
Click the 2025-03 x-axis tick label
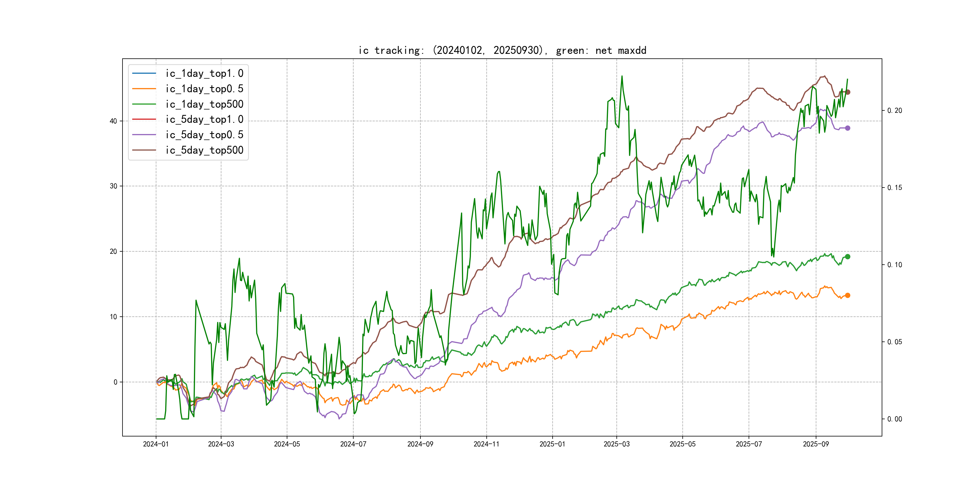[x=616, y=444]
